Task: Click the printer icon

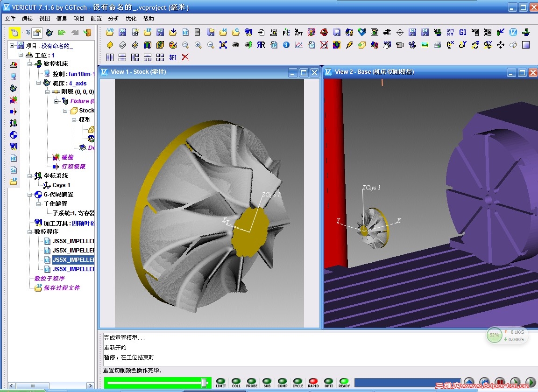Action: (438, 45)
